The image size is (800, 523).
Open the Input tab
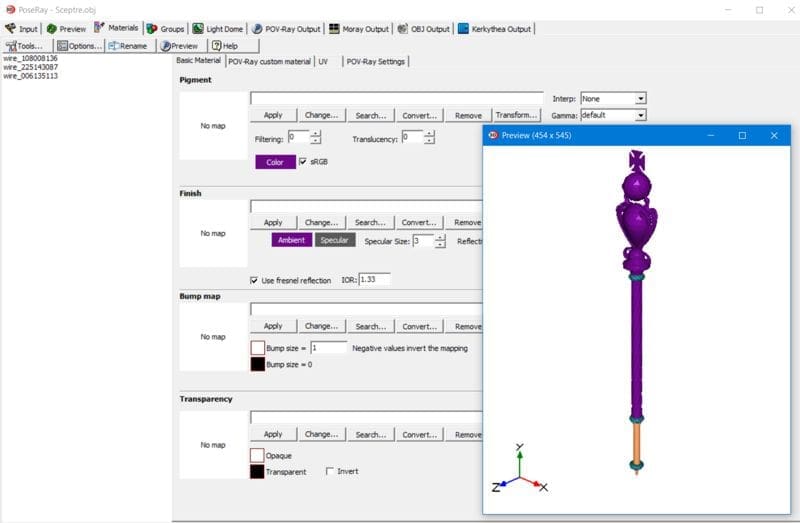[21, 29]
